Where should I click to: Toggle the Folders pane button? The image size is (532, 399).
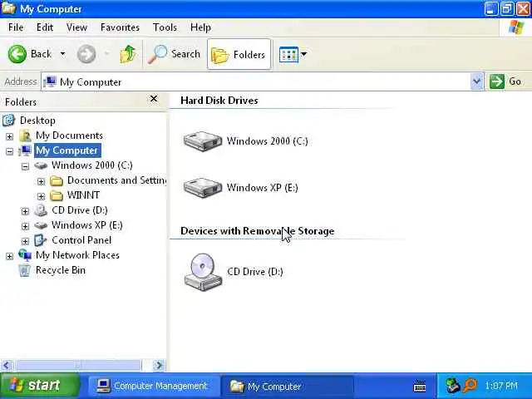(x=239, y=54)
